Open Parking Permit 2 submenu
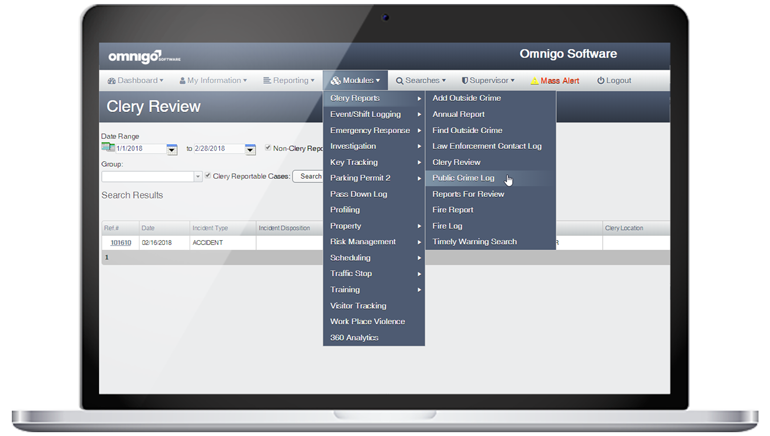 374,178
